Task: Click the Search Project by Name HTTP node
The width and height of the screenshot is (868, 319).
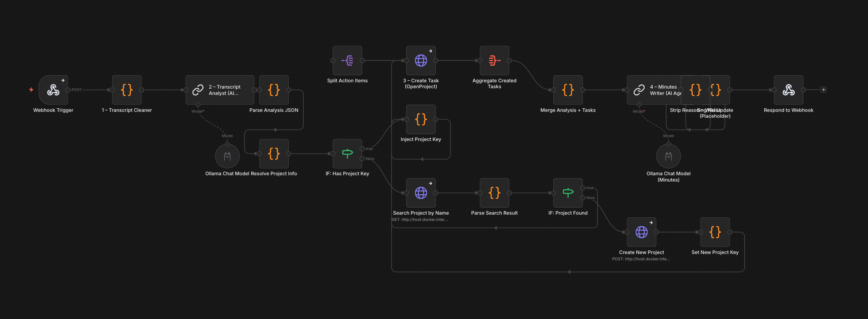Action: coord(421,193)
